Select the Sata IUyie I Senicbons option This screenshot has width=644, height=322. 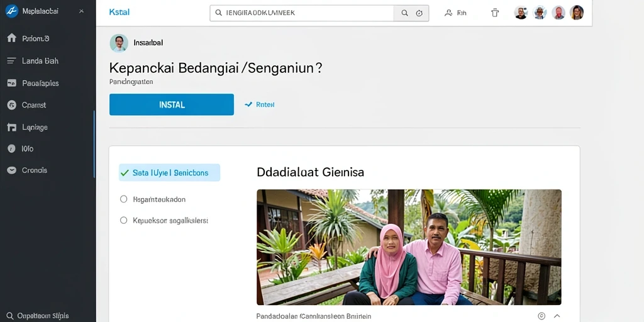coord(170,173)
